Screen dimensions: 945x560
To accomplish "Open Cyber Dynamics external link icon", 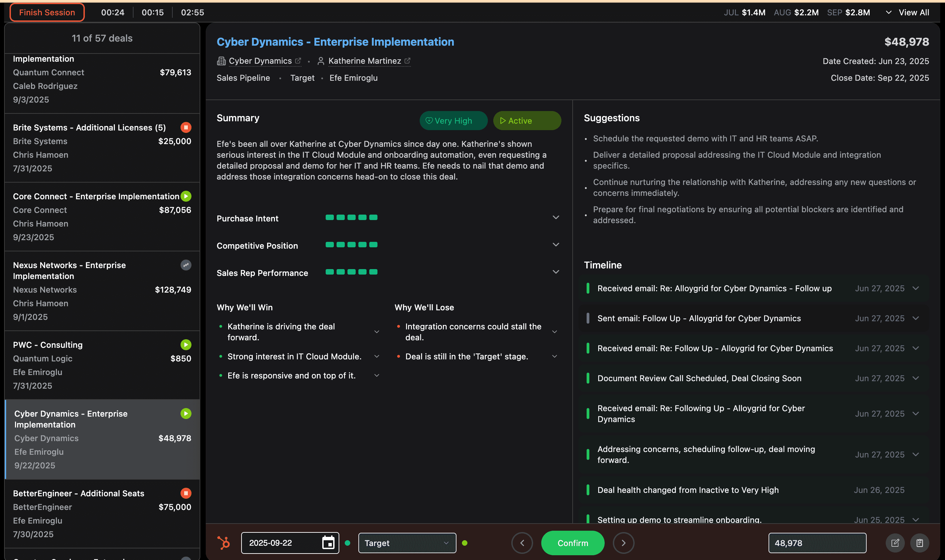I will pos(298,60).
